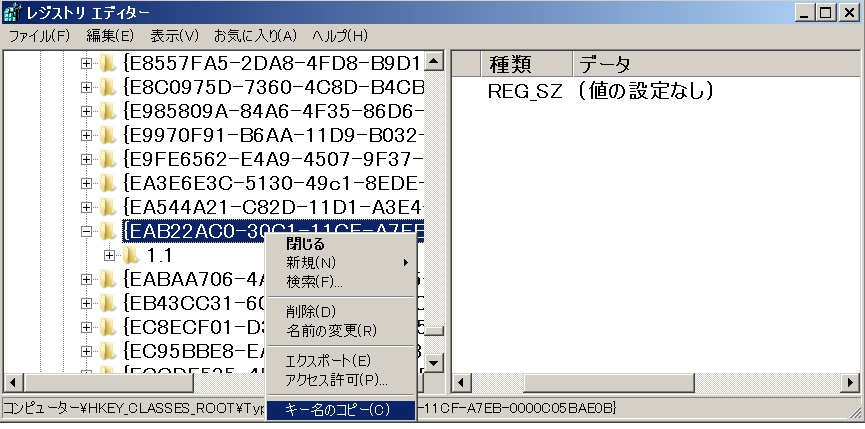Screen dimensions: 865x429
Task: Click tree pane vertical scrollbar down arrow
Action: [435, 363]
